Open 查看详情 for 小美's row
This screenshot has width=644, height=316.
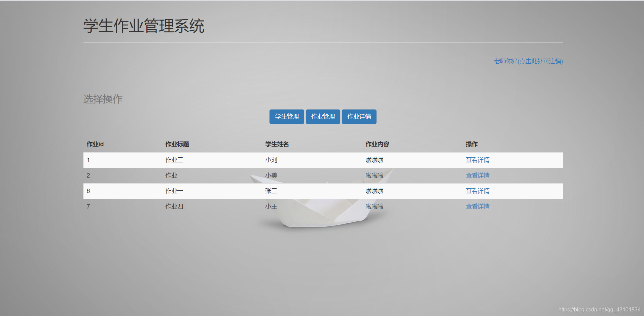coord(477,176)
